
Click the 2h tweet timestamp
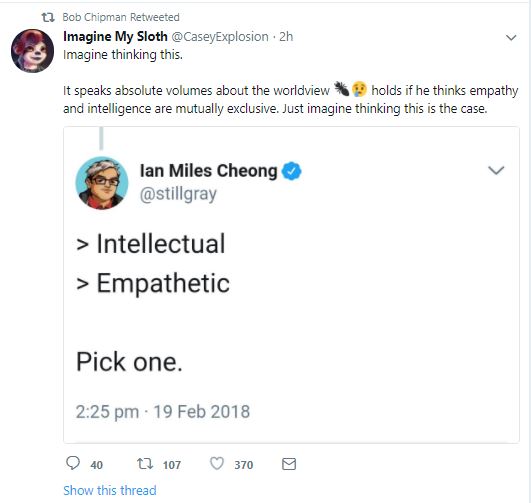pos(286,37)
